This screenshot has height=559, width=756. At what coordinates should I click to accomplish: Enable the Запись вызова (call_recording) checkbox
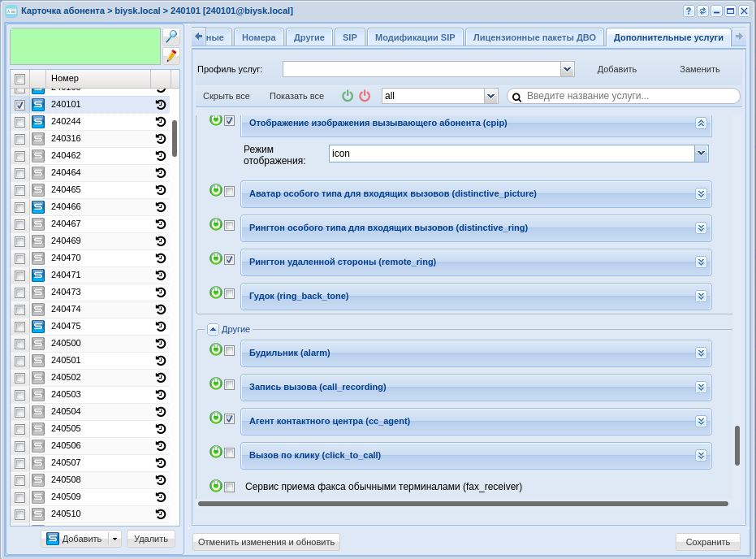pos(230,385)
